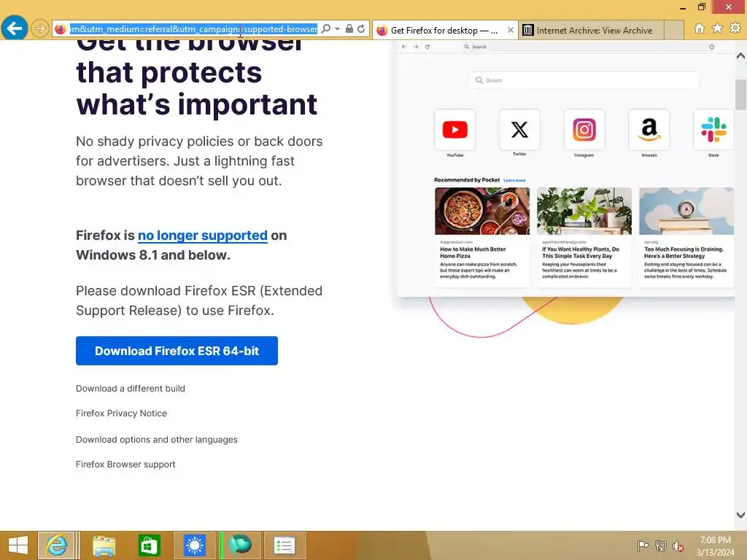Image resolution: width=747 pixels, height=560 pixels.
Task: Open the teal globe app in the taskbar
Action: coord(239,545)
